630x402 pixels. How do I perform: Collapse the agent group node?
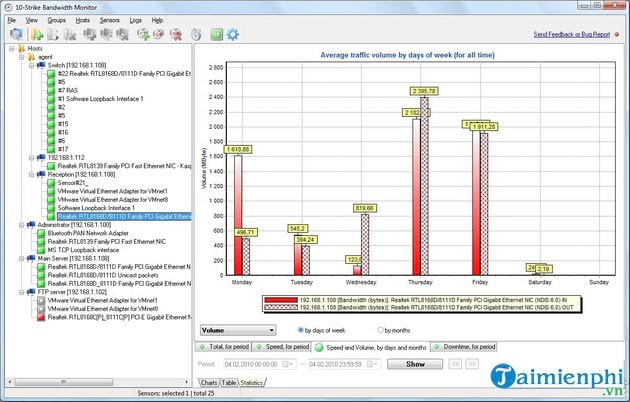(x=22, y=57)
